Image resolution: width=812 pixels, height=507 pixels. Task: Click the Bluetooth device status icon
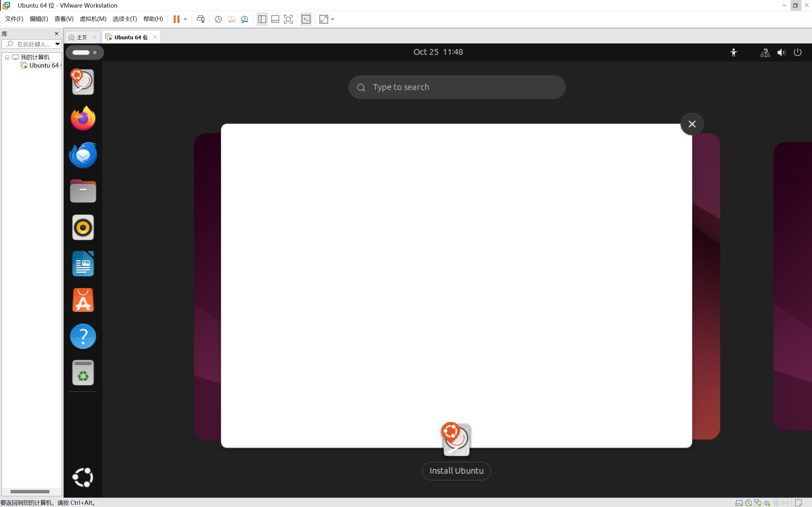785,503
